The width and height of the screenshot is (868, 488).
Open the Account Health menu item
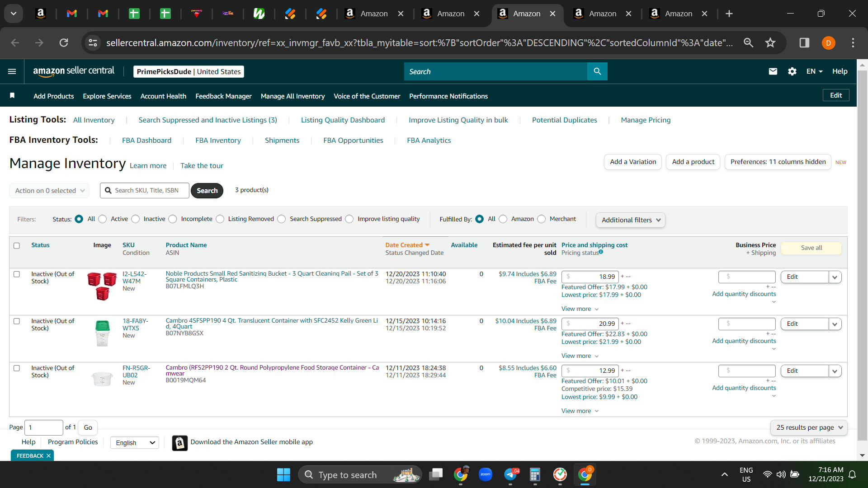click(x=163, y=96)
